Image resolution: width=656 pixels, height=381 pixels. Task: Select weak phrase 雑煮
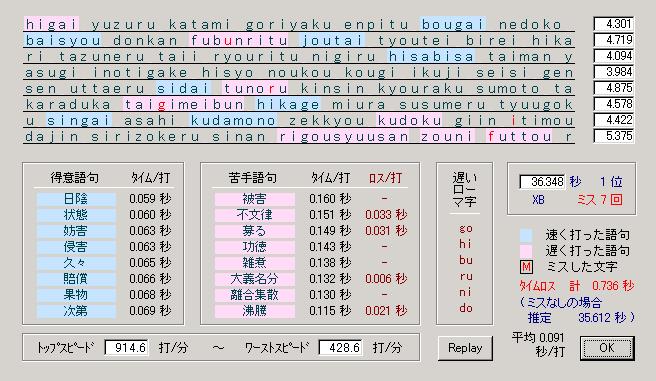coord(254,263)
